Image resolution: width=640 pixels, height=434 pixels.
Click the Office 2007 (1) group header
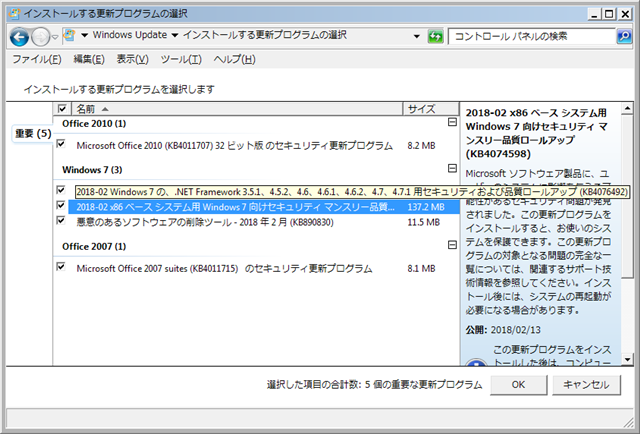click(94, 246)
